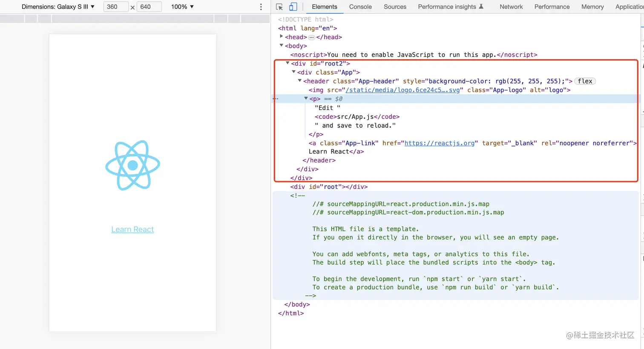Select the inspect element picker icon
Viewport: 644px width, 349px height.
pos(279,7)
